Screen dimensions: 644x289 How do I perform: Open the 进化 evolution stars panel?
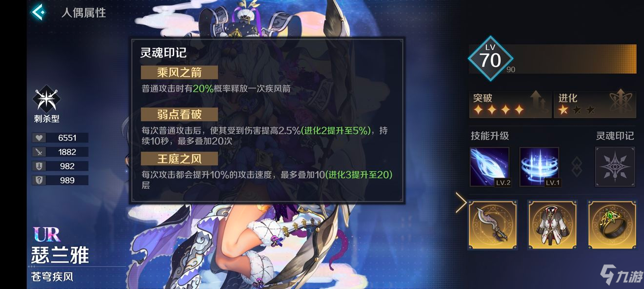[x=595, y=104]
